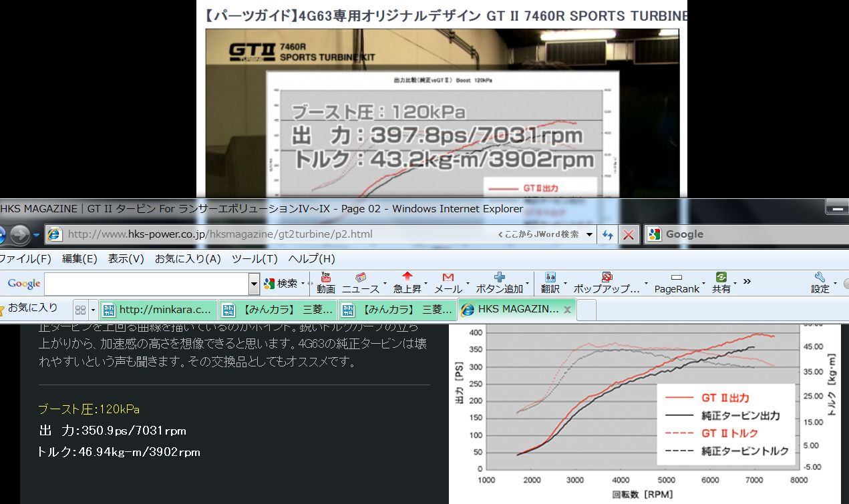Click the ニュース toolbar icon
849x504 pixels.
(361, 283)
